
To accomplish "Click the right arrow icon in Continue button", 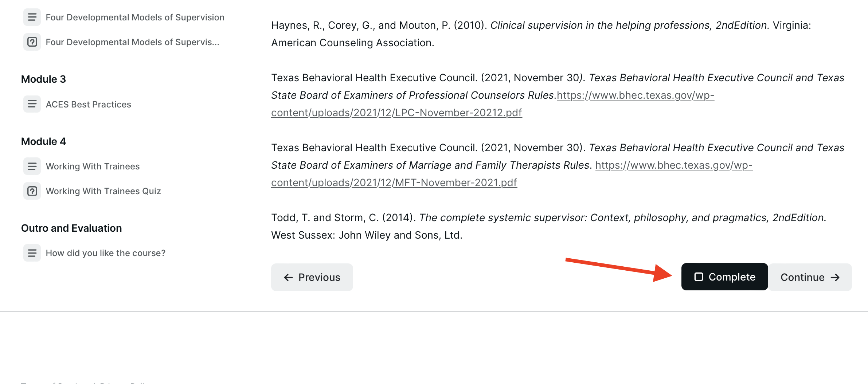I will tap(835, 278).
